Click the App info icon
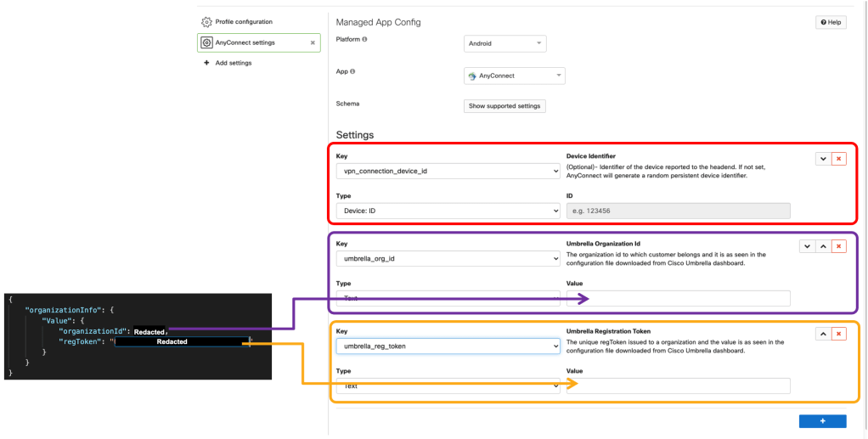868x439 pixels. 352,71
